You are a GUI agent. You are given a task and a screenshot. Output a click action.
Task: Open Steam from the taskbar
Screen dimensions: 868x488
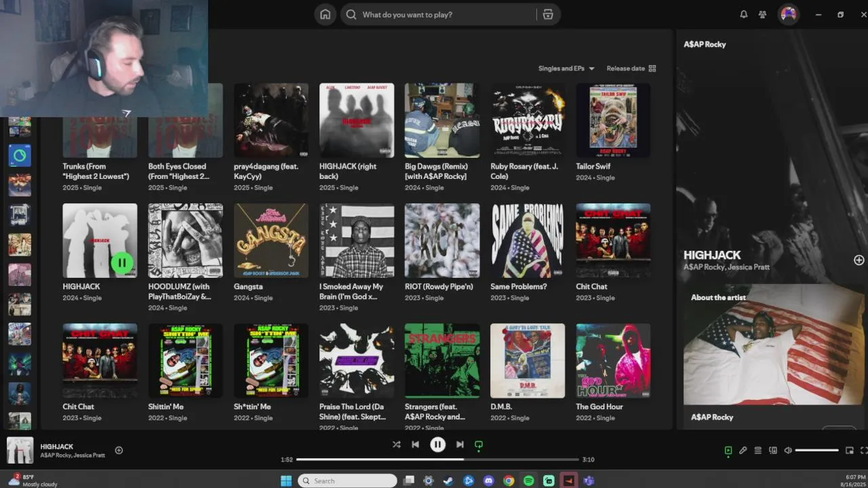pos(448,481)
